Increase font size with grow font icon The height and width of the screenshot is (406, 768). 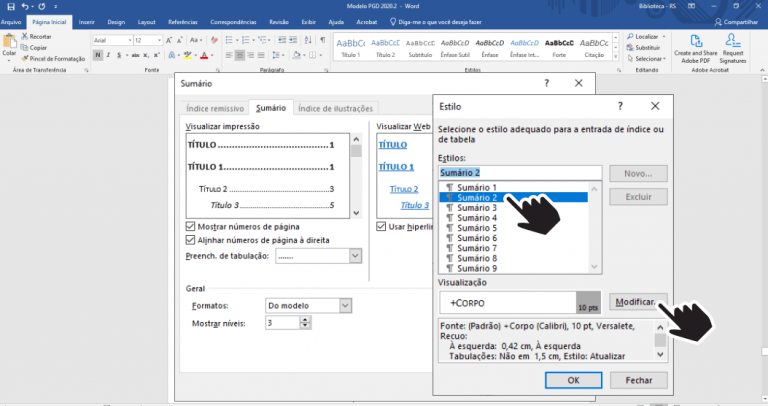click(168, 40)
